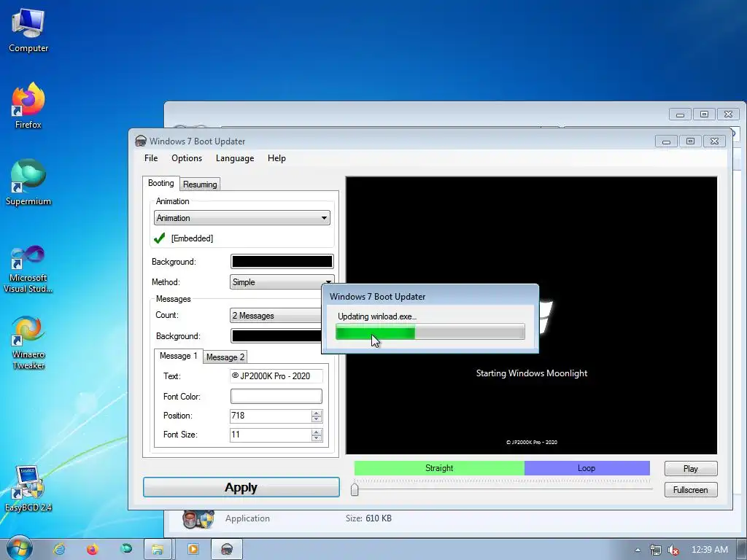Screen dimensions: 747x560
Task: Click the boot animation preview area
Action: click(x=531, y=315)
